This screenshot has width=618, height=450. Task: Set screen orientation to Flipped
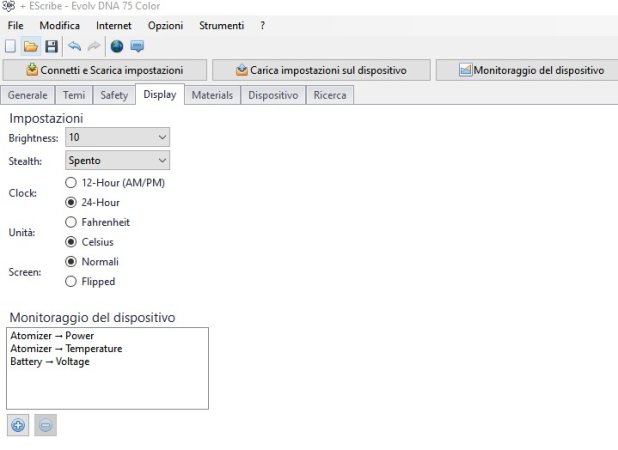(x=90, y=281)
